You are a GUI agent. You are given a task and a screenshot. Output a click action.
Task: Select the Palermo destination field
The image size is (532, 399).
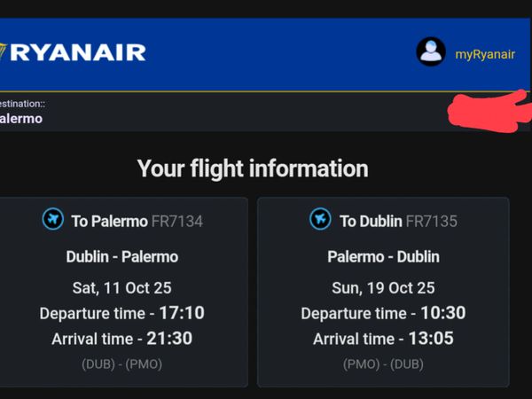(21, 118)
